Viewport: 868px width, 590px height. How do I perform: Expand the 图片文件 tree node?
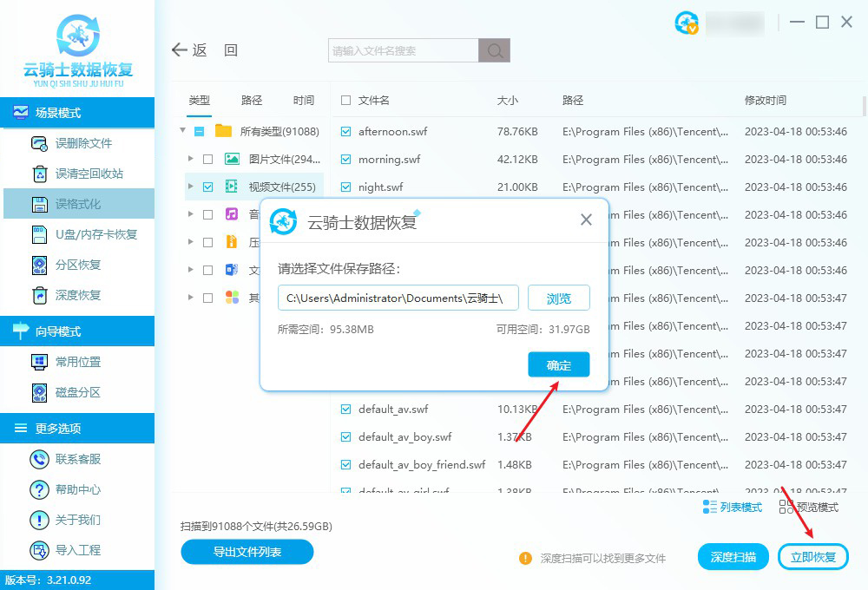(191, 159)
